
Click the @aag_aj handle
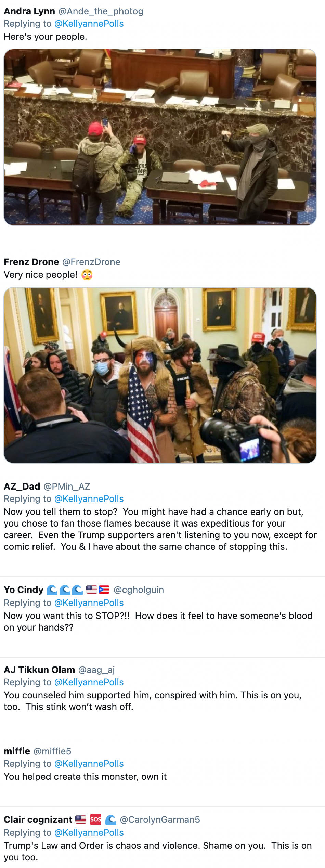(x=96, y=670)
